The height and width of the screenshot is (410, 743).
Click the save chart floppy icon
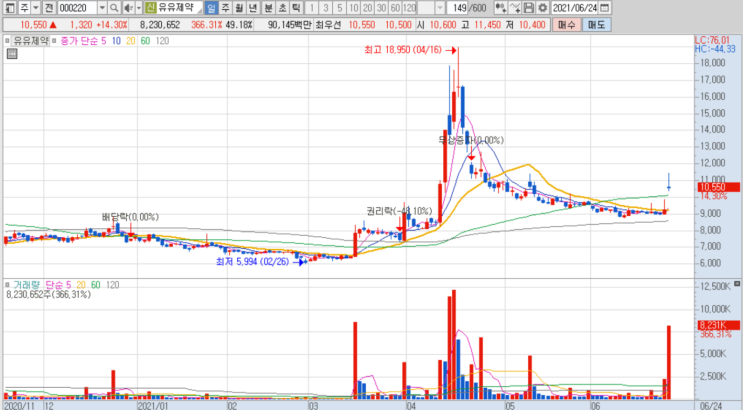528,8
